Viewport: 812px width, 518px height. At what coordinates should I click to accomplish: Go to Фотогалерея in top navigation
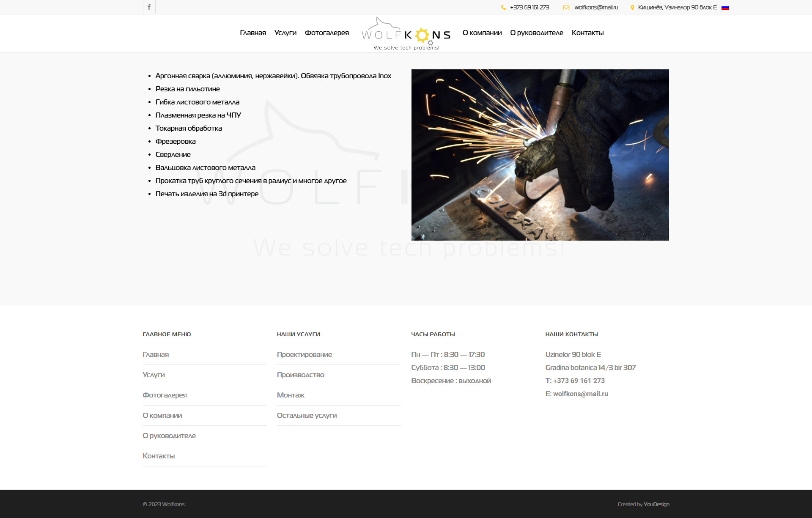[327, 33]
